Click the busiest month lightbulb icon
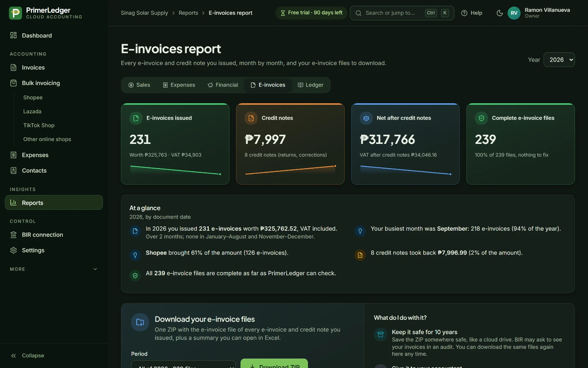 [x=360, y=231]
